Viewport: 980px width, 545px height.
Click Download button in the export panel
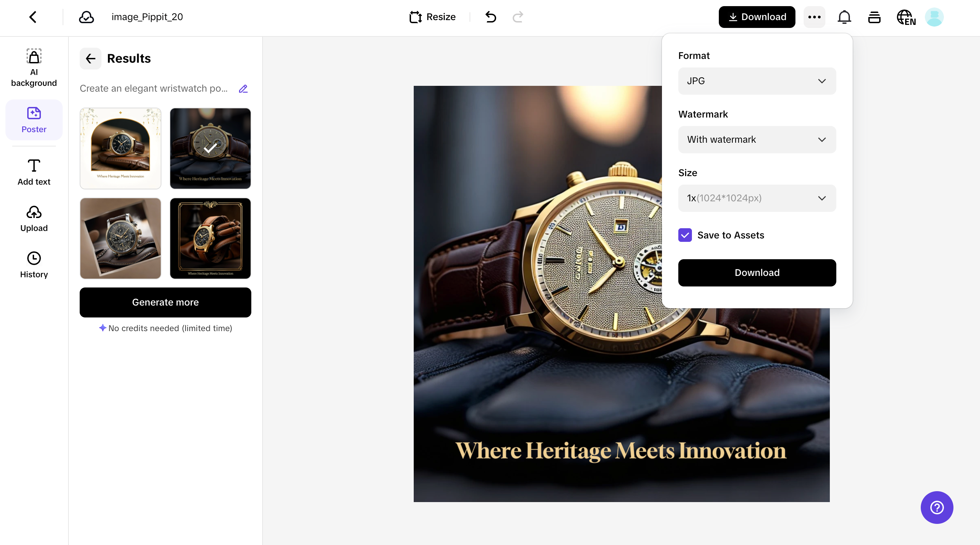(x=757, y=272)
